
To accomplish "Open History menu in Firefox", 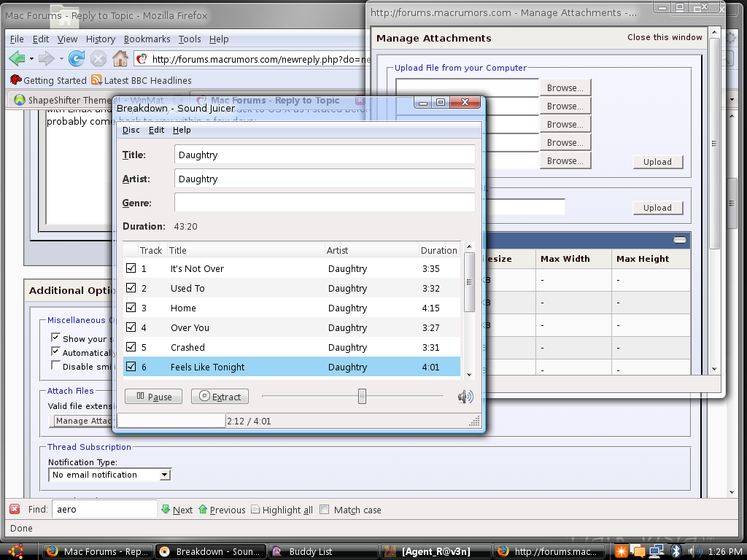I will pos(101,39).
